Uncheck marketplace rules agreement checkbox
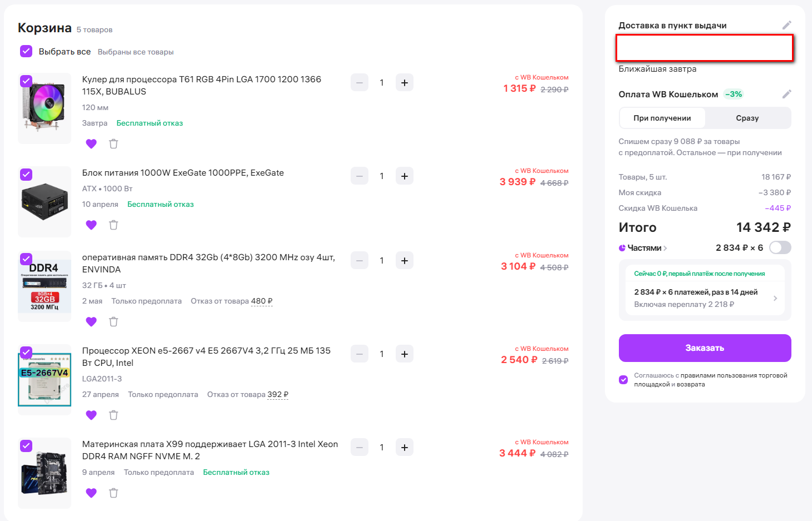Viewport: 812px width, 521px height. pyautogui.click(x=623, y=380)
